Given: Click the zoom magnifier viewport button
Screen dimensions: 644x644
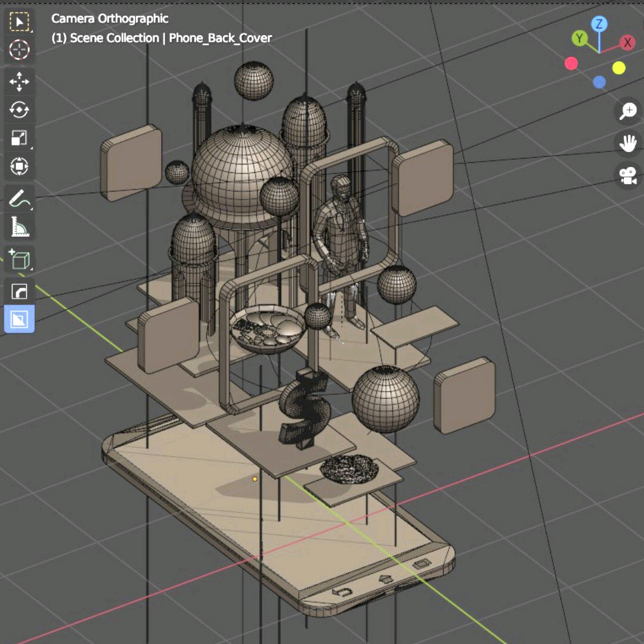Looking at the screenshot, I should (x=628, y=110).
